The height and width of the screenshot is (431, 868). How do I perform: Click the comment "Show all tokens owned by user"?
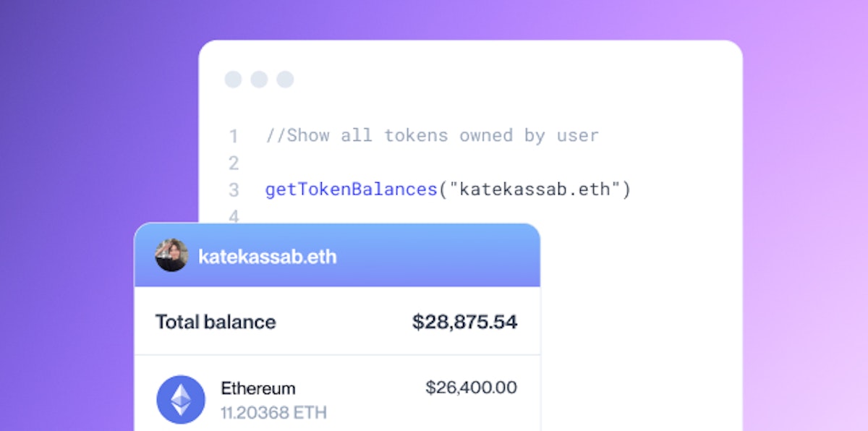(x=433, y=135)
